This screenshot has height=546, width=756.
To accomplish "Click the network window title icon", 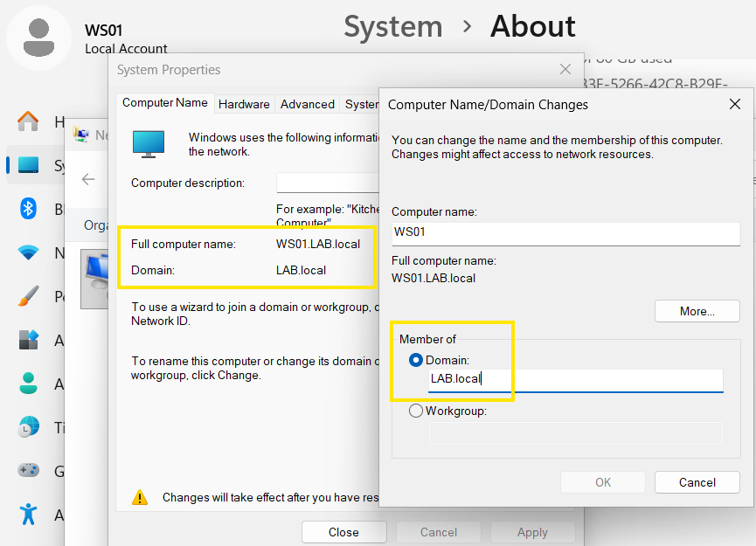I will pyautogui.click(x=80, y=135).
